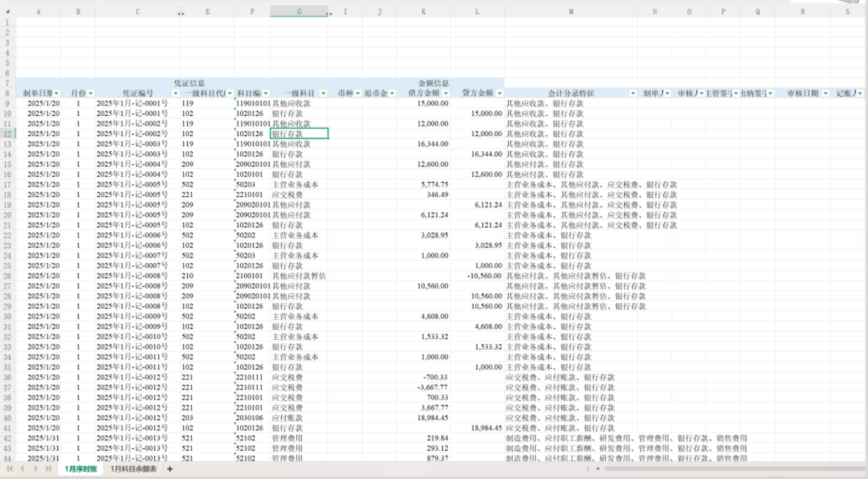Viewport: 868px width, 479px height.
Task: Add a new sheet with plus icon
Action: [170, 469]
